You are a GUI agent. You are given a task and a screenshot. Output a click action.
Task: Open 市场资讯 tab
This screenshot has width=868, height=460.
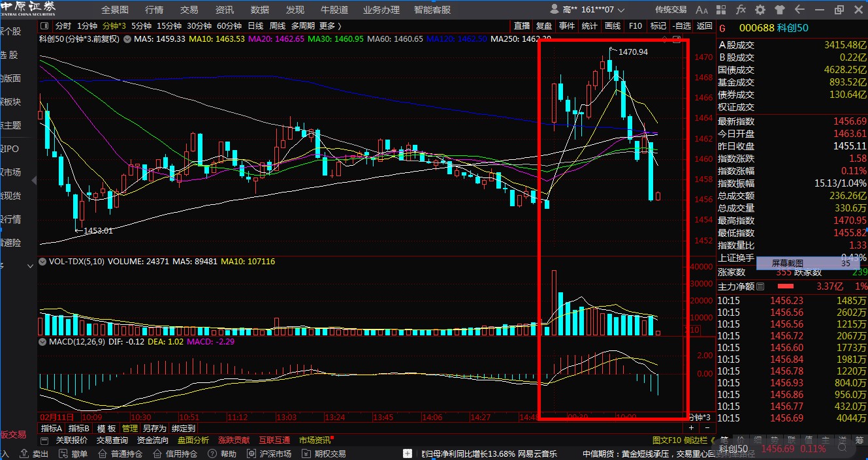coord(315,440)
